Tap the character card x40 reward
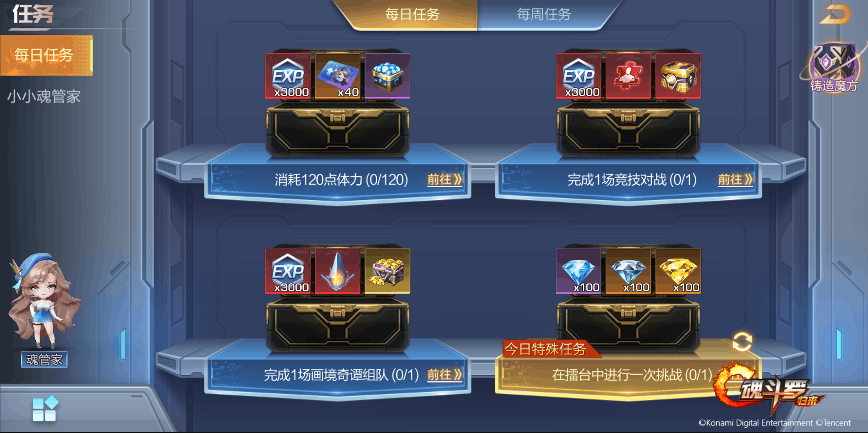Screen dimensions: 868x433 click(337, 76)
